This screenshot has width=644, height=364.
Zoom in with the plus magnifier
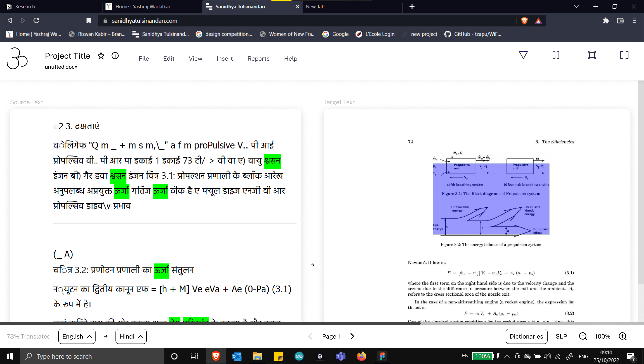pyautogui.click(x=622, y=336)
